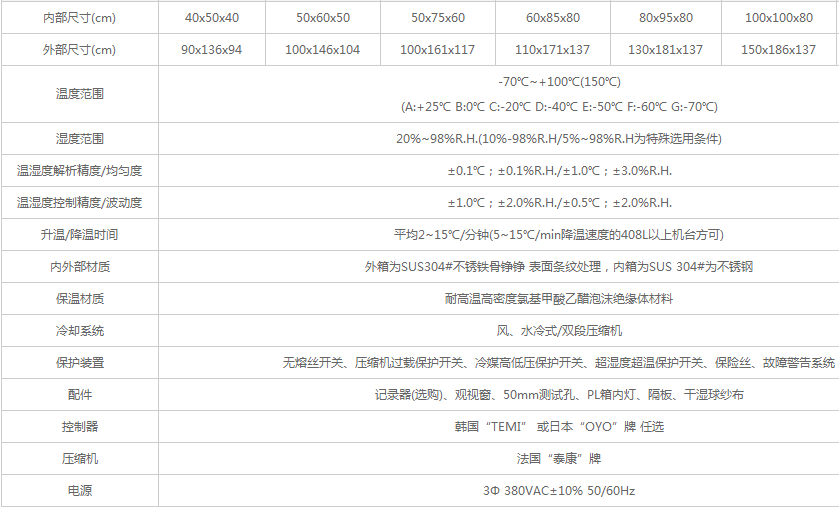Click the '100x146x104' outer size cell
Screen dimensions: 839x509
[323, 50]
